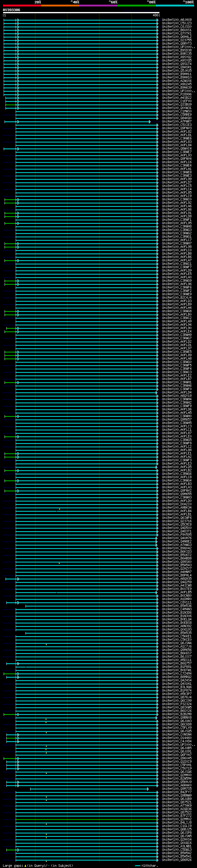This screenshot has height=868, width=197.
Task: Open the UniRef100_A8JHX9 hit label
Action: [177, 20]
